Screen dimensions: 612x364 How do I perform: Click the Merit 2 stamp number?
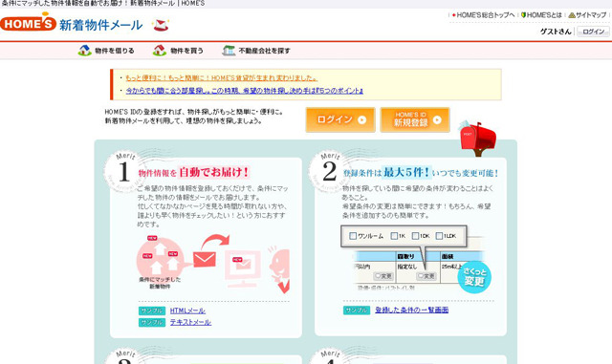(x=329, y=171)
